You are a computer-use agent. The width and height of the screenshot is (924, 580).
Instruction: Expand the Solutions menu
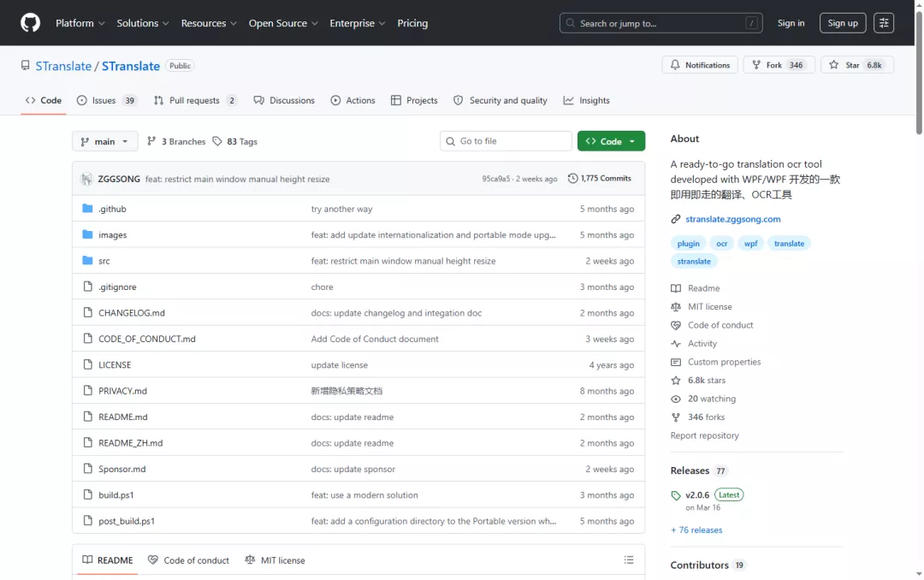[143, 23]
